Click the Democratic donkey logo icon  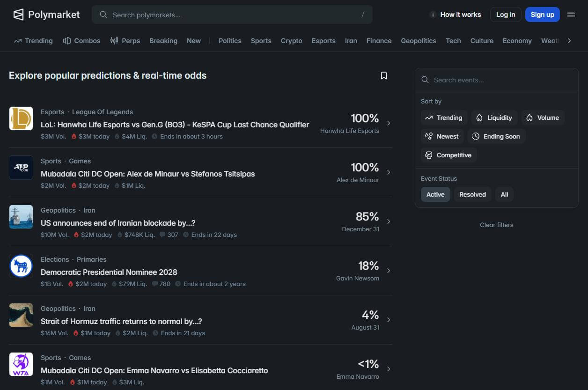(x=21, y=266)
